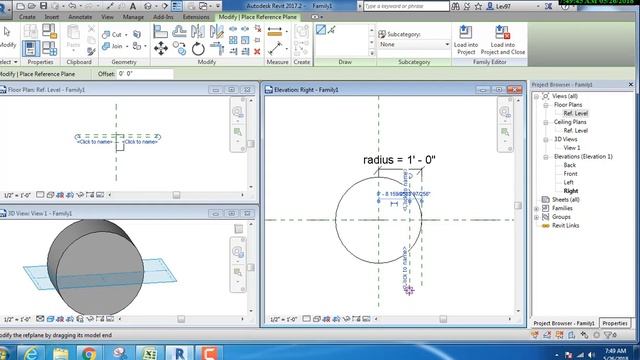Click the red Delete icon
The width and height of the screenshot is (640, 360).
[x=257, y=51]
